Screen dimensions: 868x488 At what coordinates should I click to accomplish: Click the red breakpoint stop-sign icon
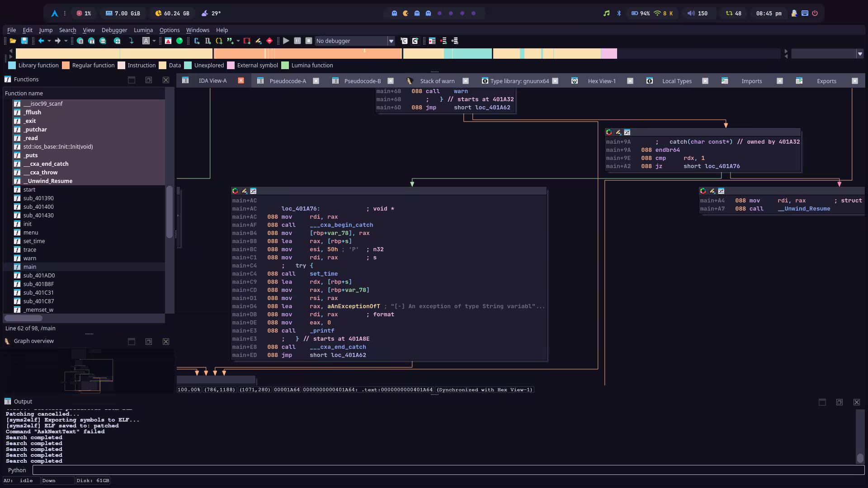pyautogui.click(x=269, y=41)
